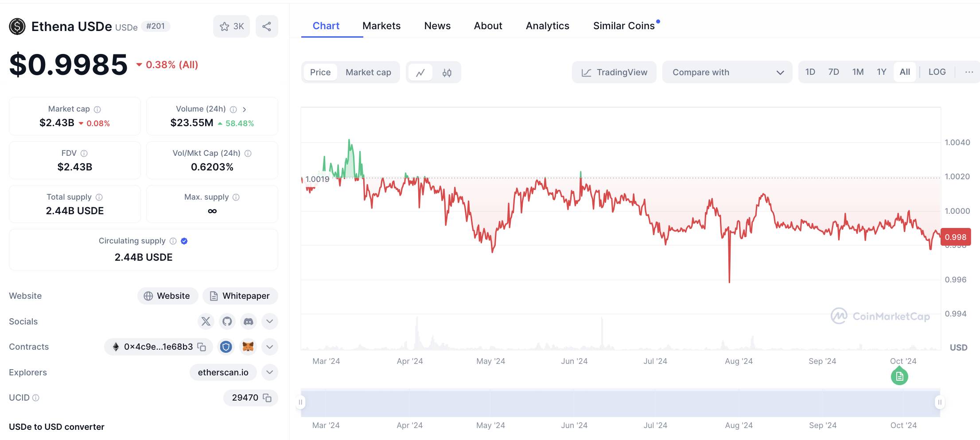Viewport: 980px width, 440px height.
Task: Switch to the Markets tab
Action: (381, 26)
